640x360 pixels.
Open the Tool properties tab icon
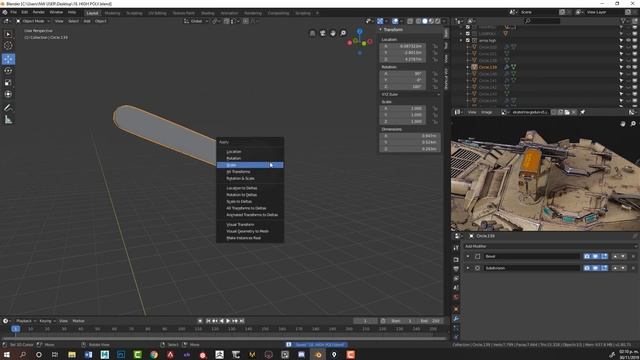(456, 248)
